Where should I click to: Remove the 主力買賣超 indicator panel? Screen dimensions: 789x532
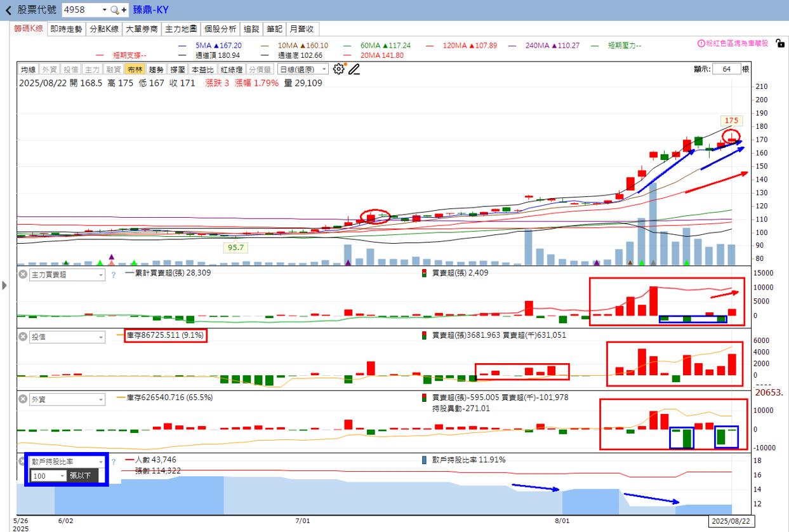(23, 275)
